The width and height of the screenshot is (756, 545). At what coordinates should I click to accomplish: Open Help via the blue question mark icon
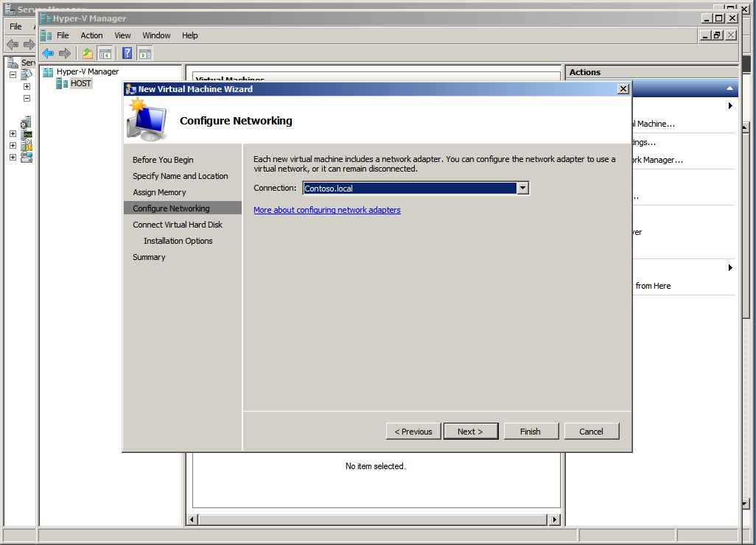pyautogui.click(x=127, y=54)
